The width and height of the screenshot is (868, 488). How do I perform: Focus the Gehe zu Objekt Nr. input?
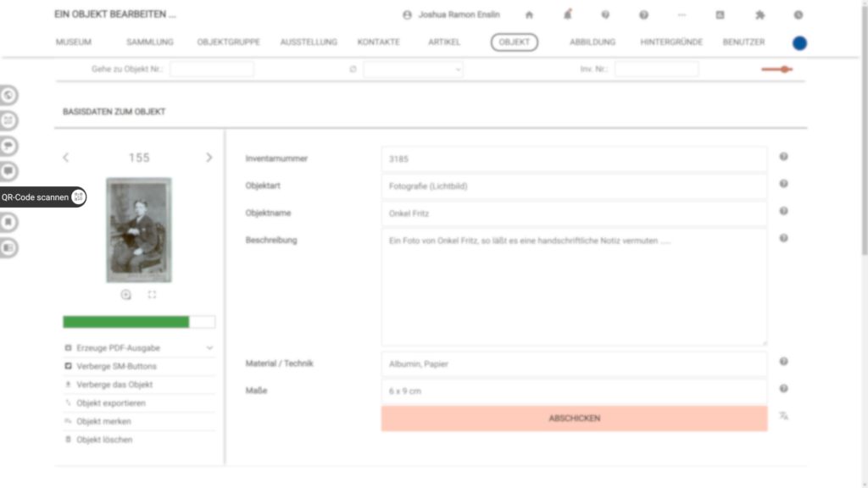(x=212, y=69)
